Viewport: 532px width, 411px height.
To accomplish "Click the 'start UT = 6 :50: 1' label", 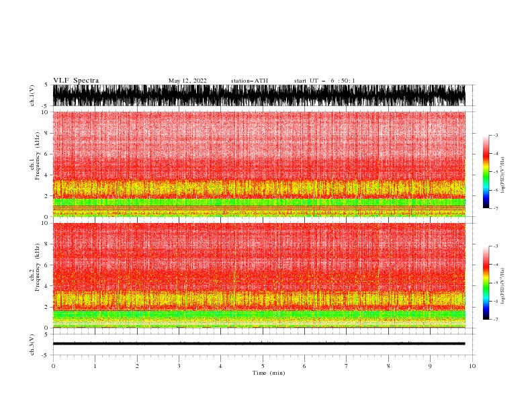I will click(x=324, y=81).
